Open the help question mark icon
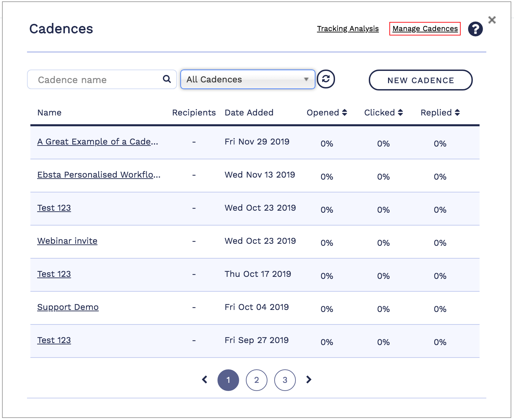 click(475, 29)
